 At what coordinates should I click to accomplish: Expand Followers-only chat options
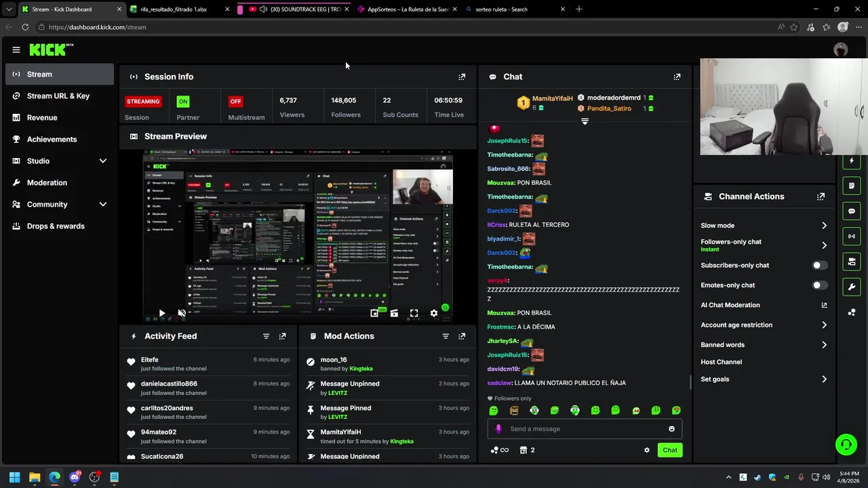tap(824, 245)
